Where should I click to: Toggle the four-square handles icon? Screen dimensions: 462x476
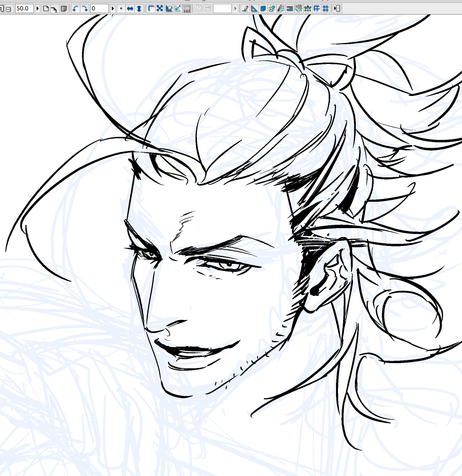[159, 8]
